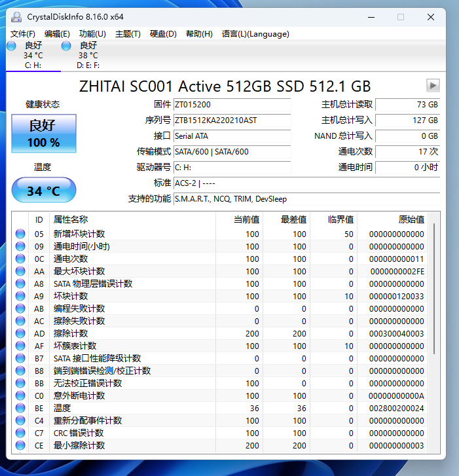
Task: Click raw value 000300040003
Action: coord(396,334)
